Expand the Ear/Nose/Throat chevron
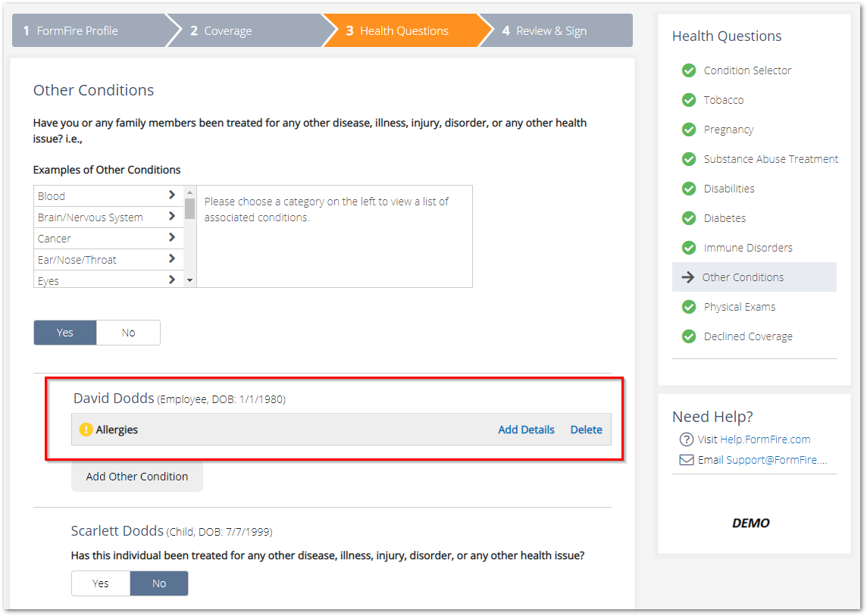The image size is (867, 616). 172,258
